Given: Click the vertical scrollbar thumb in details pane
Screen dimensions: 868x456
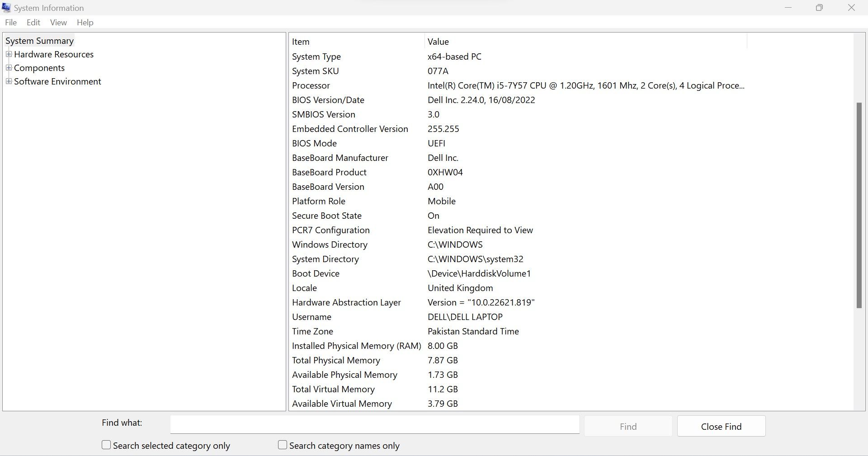Looking at the screenshot, I should tap(859, 206).
